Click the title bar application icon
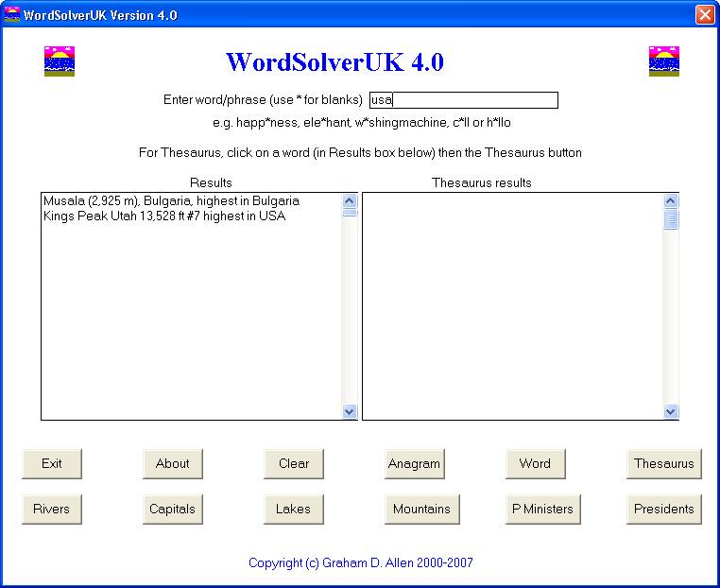Viewport: 720px width, 588px height. 12,14
